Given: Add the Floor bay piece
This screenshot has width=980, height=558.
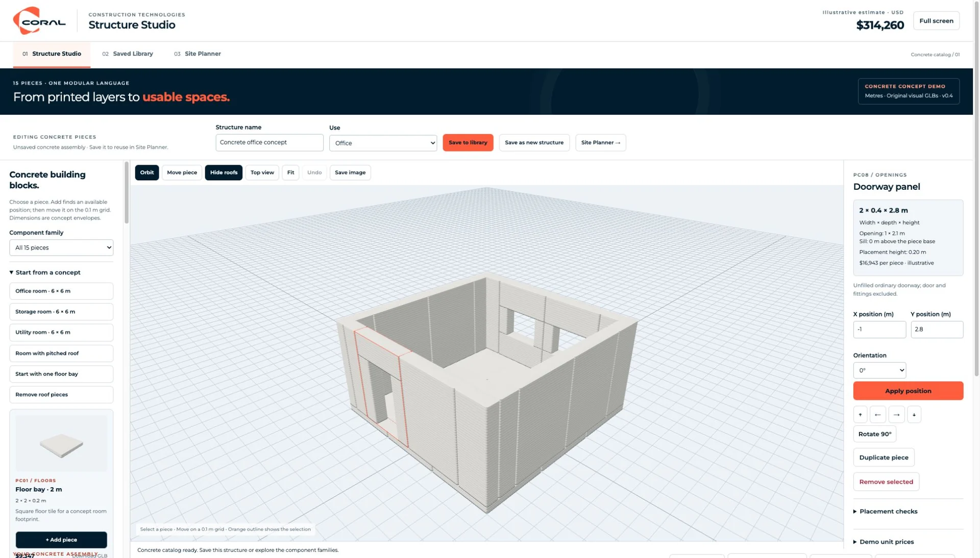Looking at the screenshot, I should click(61, 540).
